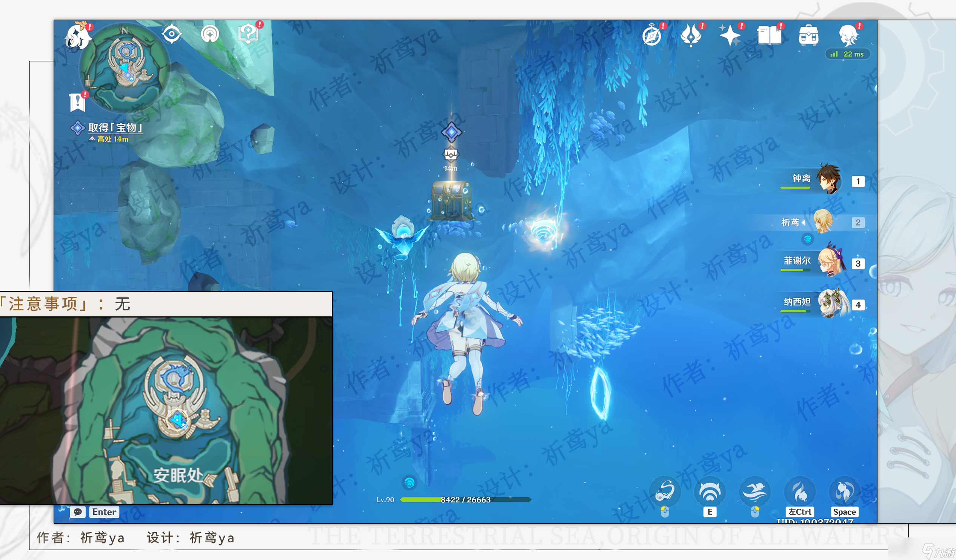The width and height of the screenshot is (956, 560).
Task: Open the wish star icon
Action: [730, 35]
